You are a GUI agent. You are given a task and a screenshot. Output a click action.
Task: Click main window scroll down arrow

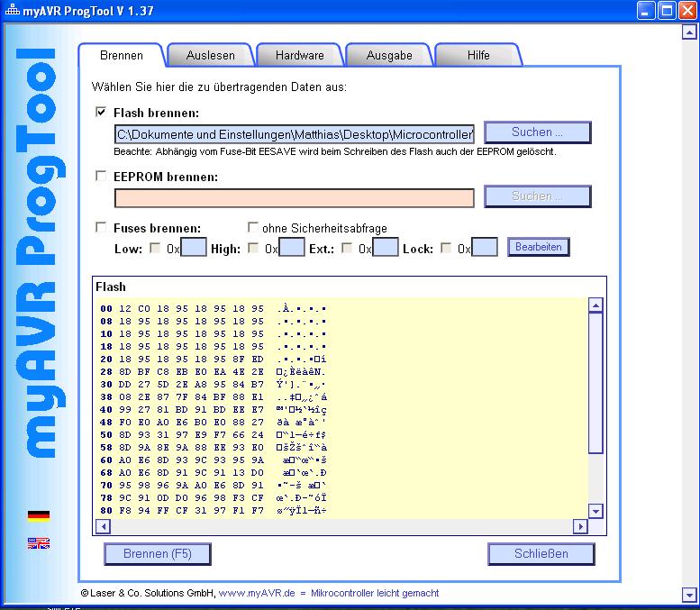689,595
